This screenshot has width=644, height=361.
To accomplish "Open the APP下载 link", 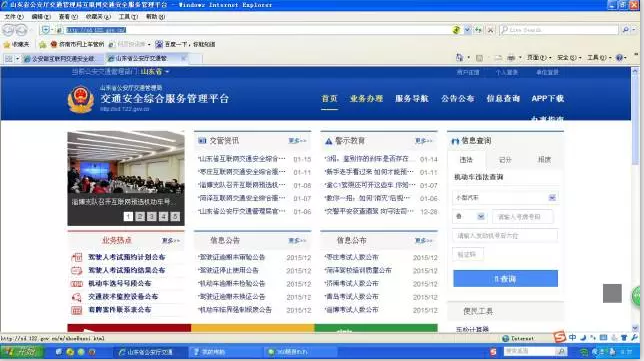I will coord(547,99).
